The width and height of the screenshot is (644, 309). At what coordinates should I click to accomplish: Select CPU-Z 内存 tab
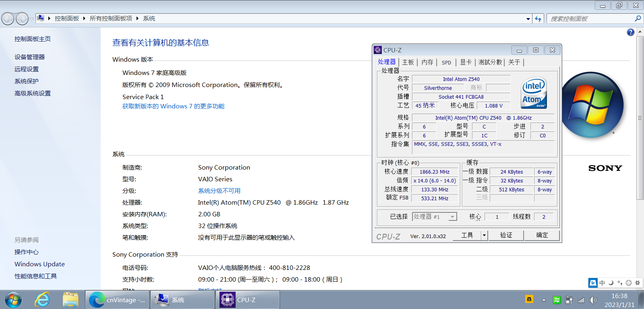(x=427, y=62)
